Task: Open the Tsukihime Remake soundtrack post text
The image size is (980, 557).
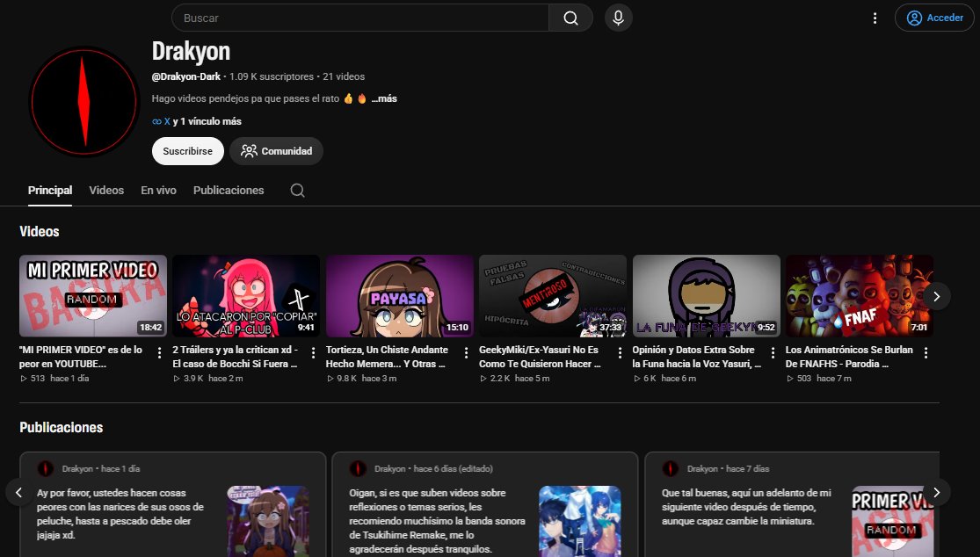Action: point(437,521)
